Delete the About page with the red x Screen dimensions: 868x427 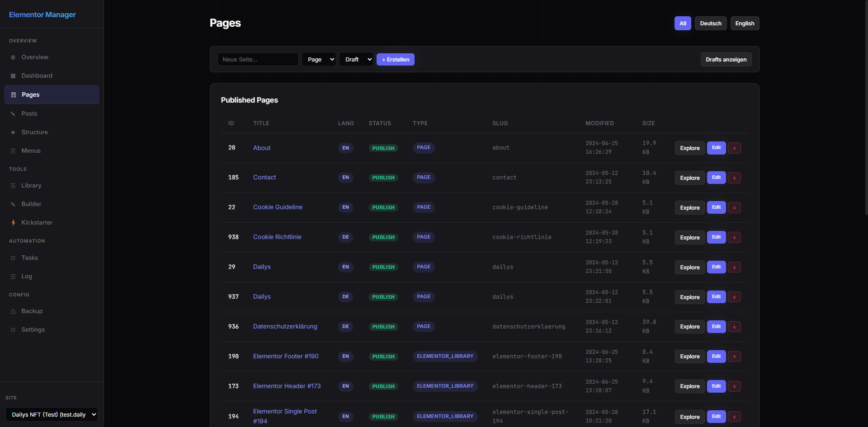click(x=734, y=148)
